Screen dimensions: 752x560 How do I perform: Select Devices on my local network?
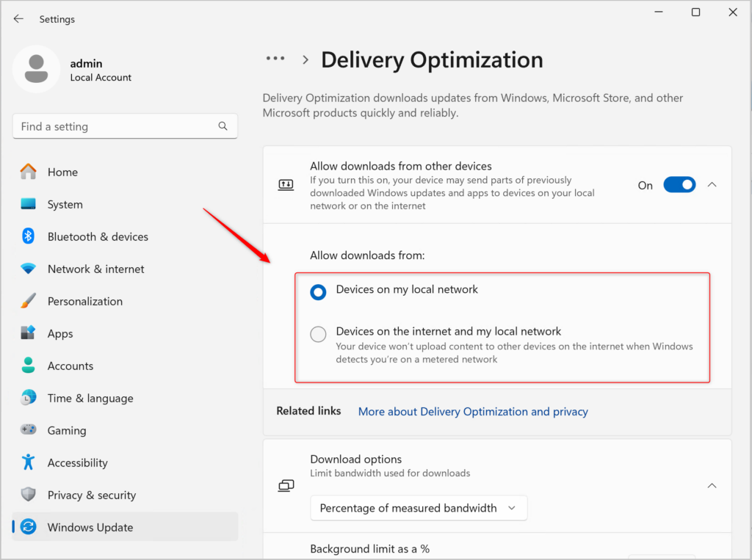318,291
